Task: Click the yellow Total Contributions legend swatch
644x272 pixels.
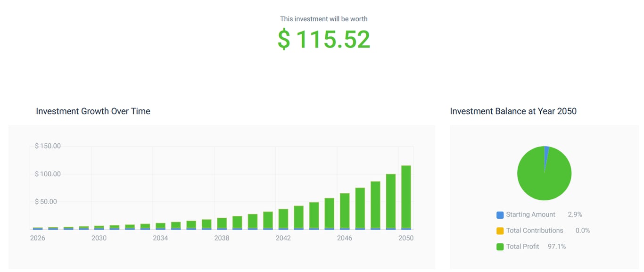Action: point(500,231)
